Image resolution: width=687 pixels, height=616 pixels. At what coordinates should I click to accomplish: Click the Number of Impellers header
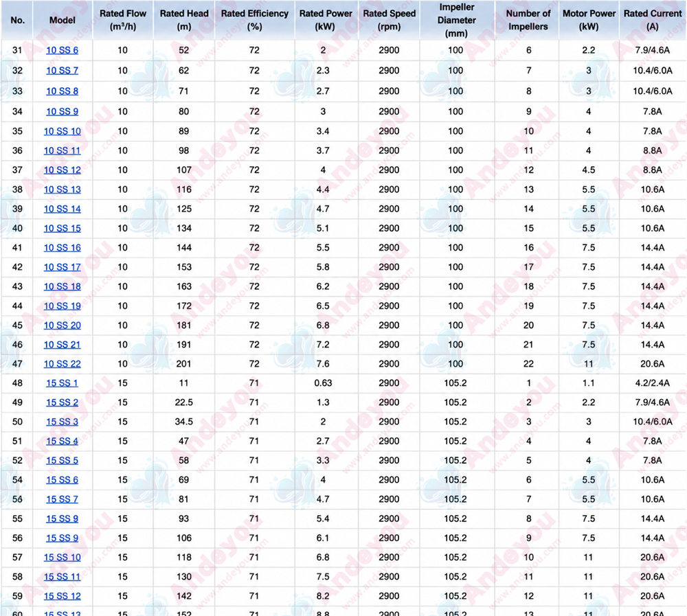coord(528,20)
